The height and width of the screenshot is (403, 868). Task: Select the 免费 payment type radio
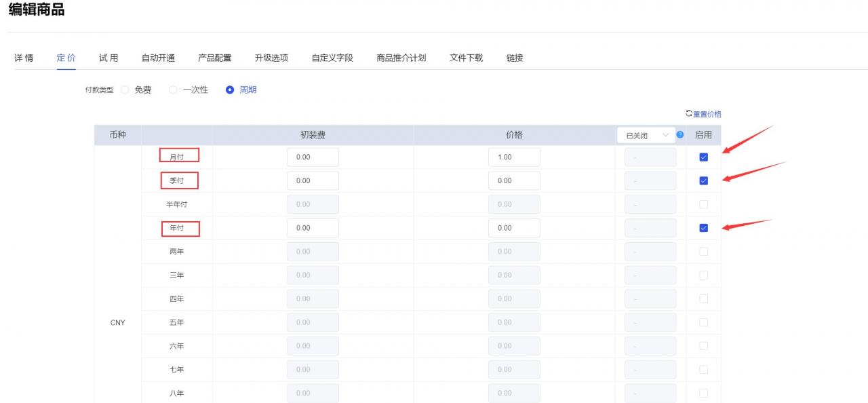point(125,90)
